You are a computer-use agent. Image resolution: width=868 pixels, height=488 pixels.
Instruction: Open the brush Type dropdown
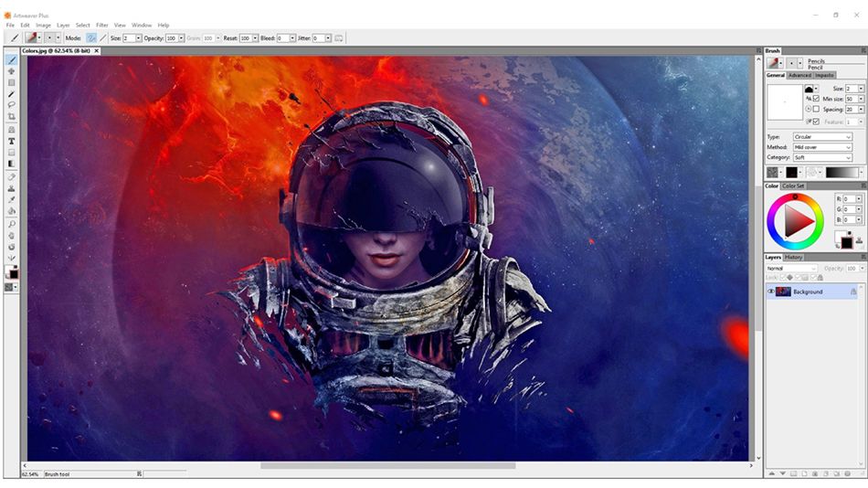point(822,137)
